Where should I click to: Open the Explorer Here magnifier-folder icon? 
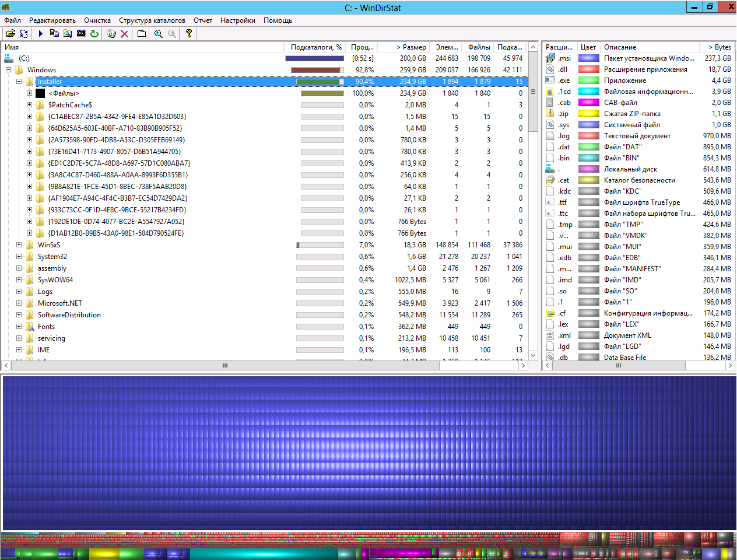(x=68, y=34)
